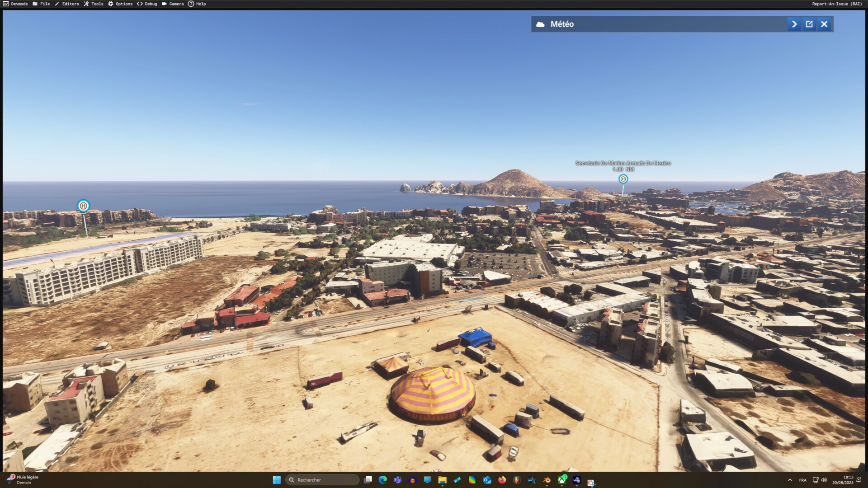868x488 pixels.
Task: Expand the Météo panel with chevron arrow
Action: [794, 24]
